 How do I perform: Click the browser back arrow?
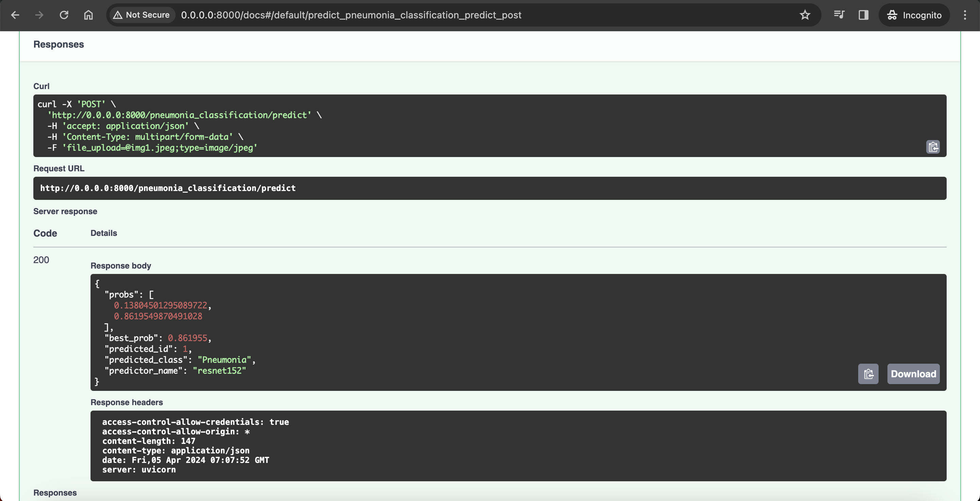pos(15,15)
